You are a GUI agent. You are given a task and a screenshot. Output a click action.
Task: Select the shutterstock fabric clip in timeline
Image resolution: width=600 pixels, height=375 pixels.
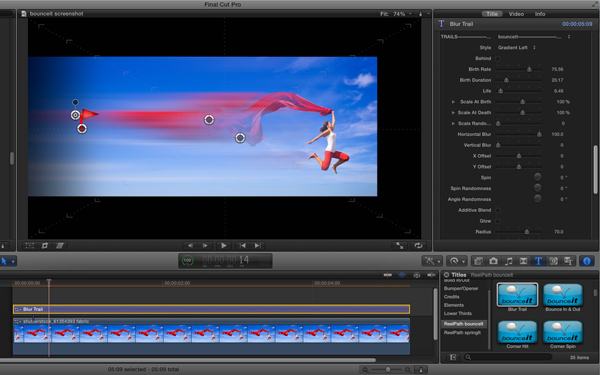point(212,336)
